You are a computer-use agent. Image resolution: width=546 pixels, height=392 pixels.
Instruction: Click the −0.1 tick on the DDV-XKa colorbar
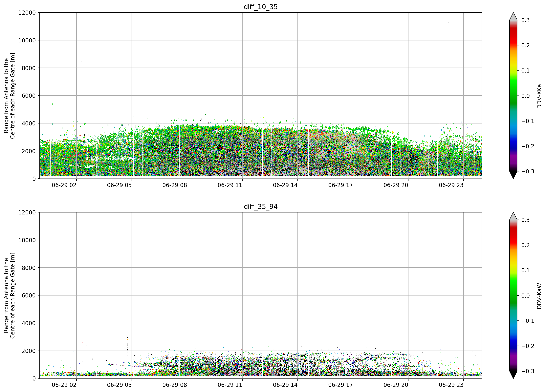pyautogui.click(x=528, y=121)
